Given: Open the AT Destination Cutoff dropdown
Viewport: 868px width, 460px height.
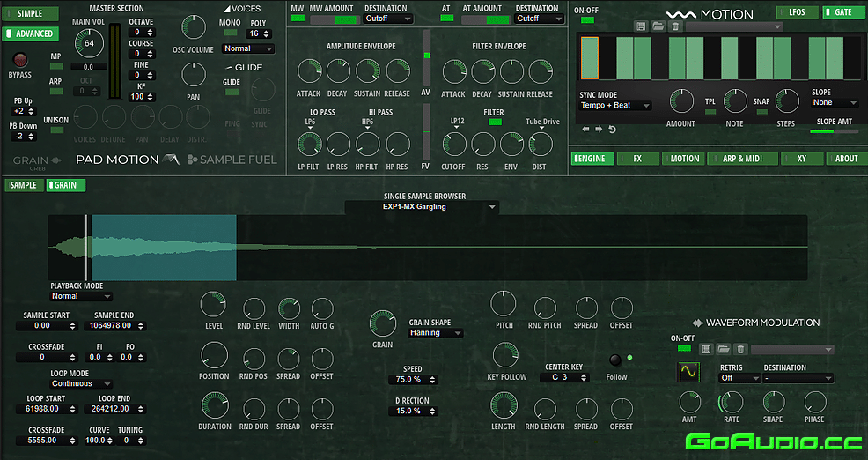Looking at the screenshot, I should pyautogui.click(x=539, y=19).
